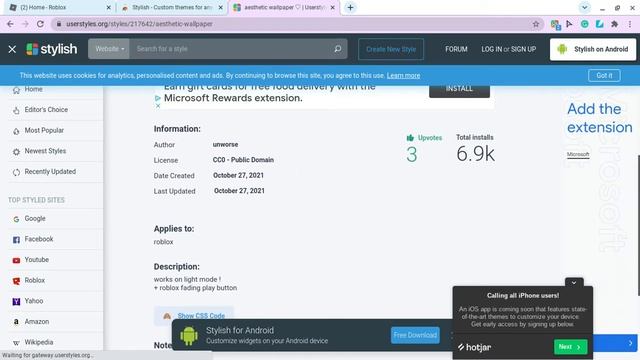
Task: Click the Youtube site icon in sidebar
Action: point(16,260)
